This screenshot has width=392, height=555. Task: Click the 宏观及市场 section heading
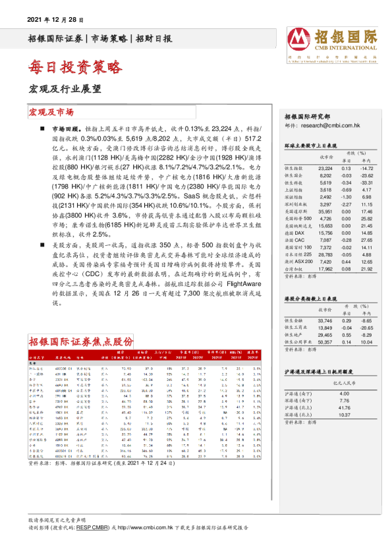click(x=51, y=113)
